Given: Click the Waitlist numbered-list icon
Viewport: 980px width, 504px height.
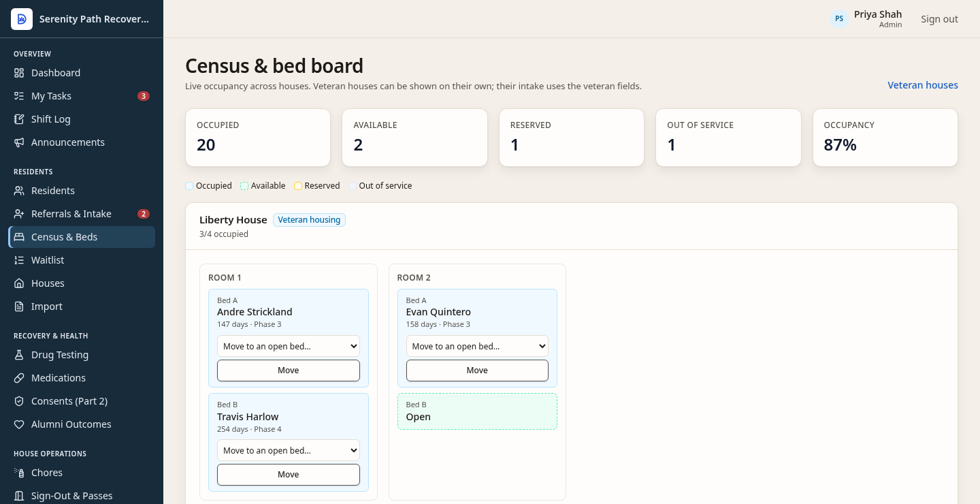Looking at the screenshot, I should tap(19, 260).
